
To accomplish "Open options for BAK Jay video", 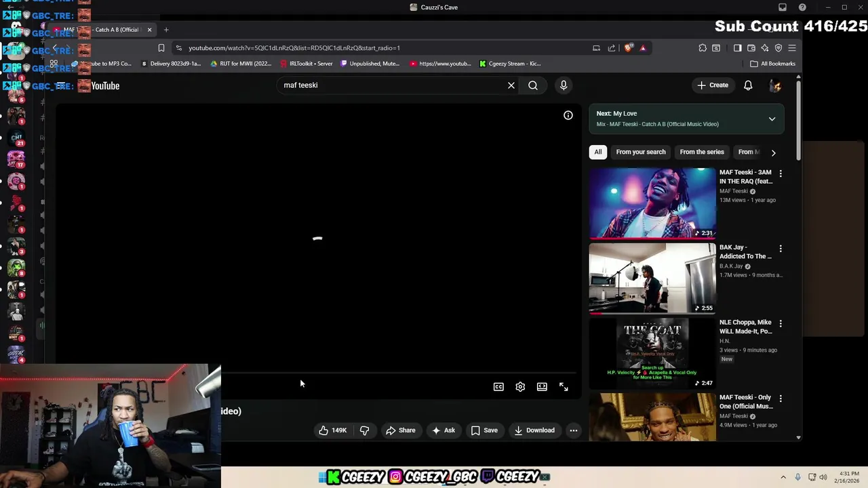I will [781, 249].
